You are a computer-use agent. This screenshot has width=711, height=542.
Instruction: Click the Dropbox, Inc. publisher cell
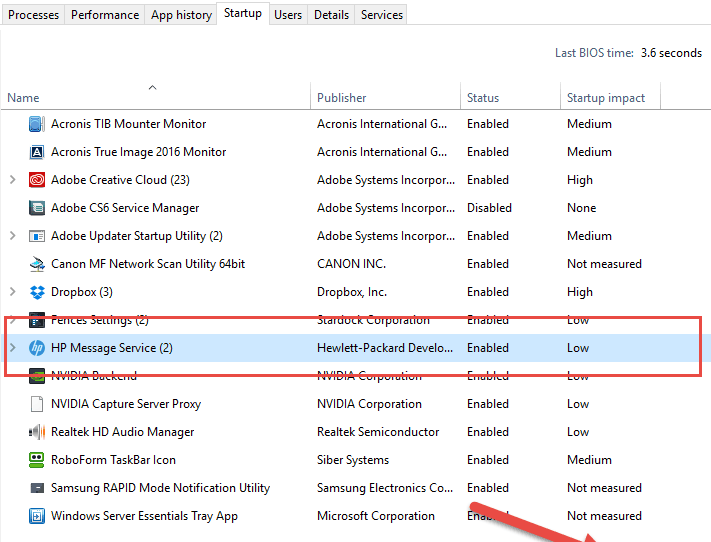click(x=352, y=292)
